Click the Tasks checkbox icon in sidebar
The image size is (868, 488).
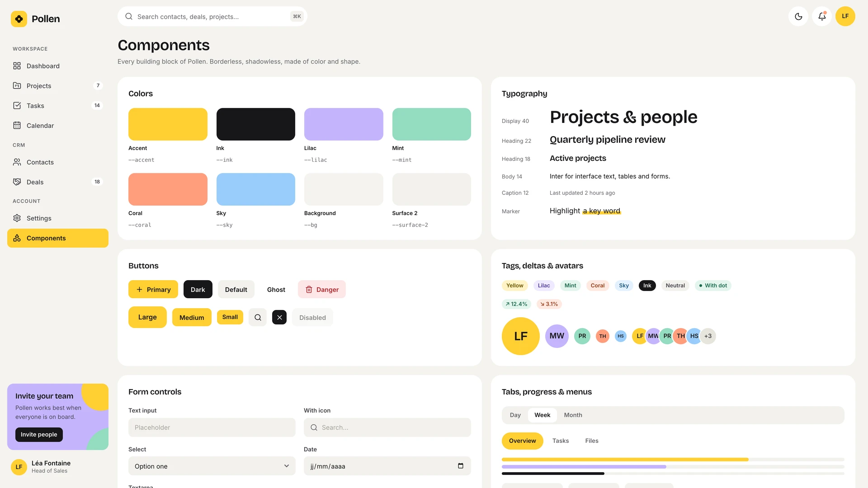[x=17, y=106]
